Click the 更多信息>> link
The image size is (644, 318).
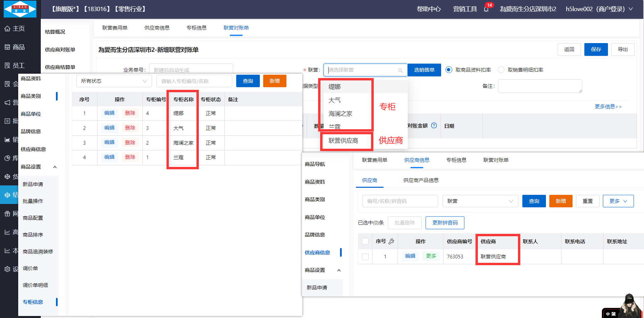coord(608,106)
